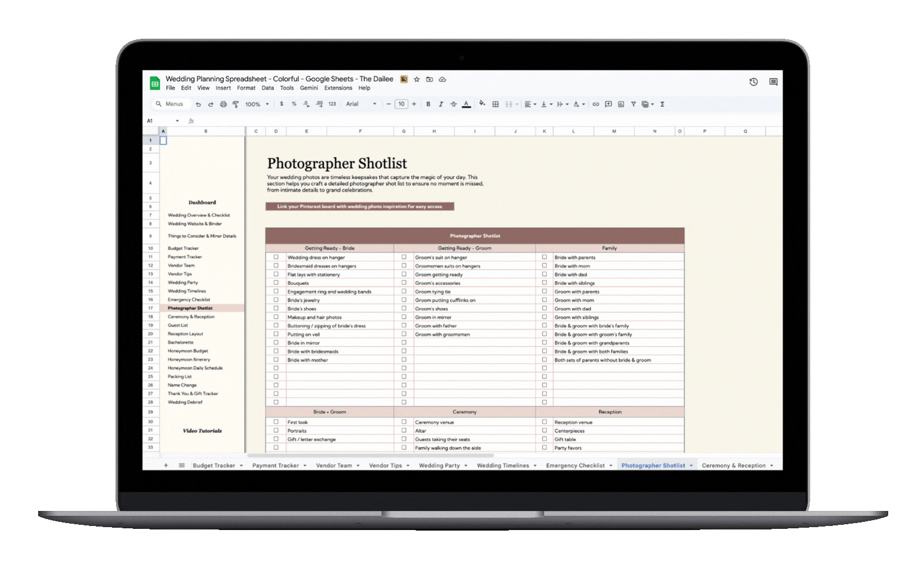Click the create filter icon
This screenshot has height=578, width=924.
633,105
